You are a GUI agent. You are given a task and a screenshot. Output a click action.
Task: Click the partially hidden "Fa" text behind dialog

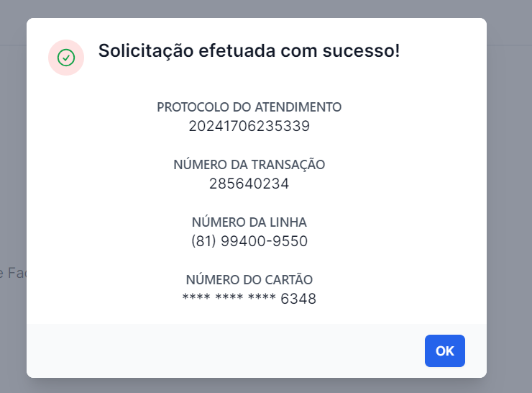click(x=17, y=273)
